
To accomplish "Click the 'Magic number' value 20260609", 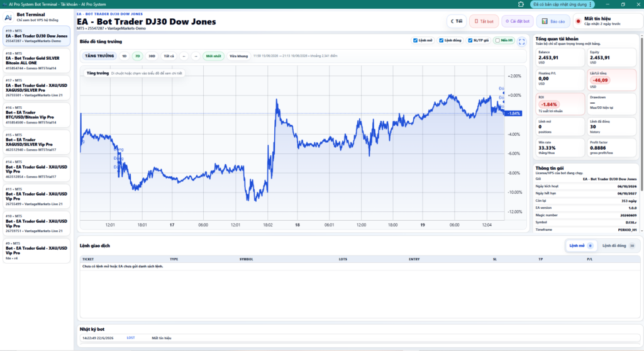I will coord(628,215).
